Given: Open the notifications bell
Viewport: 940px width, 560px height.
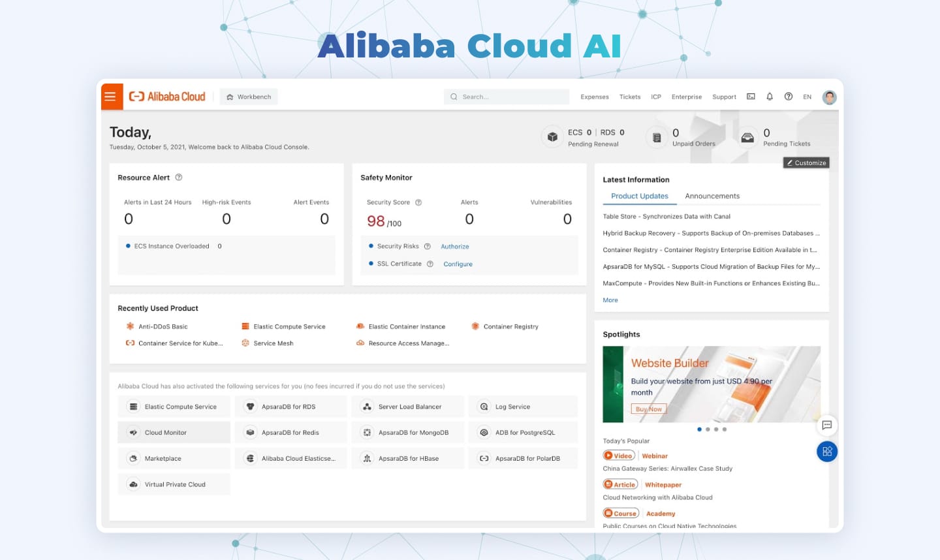Looking at the screenshot, I should (770, 97).
